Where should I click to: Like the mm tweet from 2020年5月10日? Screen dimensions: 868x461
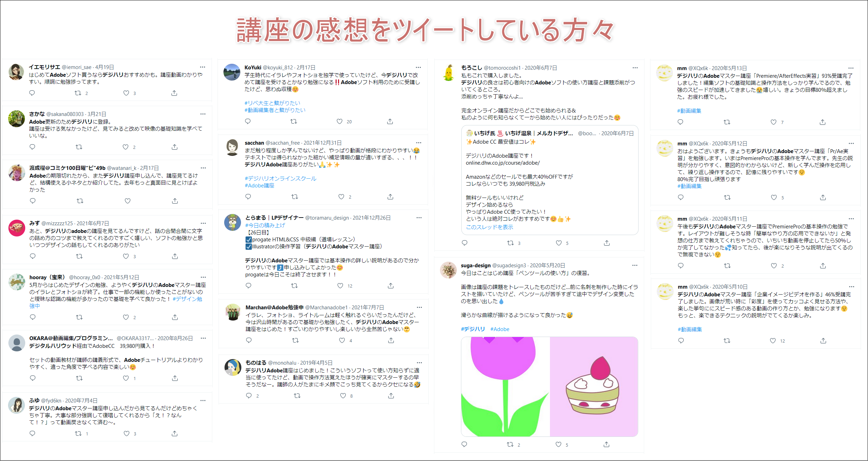(x=773, y=340)
